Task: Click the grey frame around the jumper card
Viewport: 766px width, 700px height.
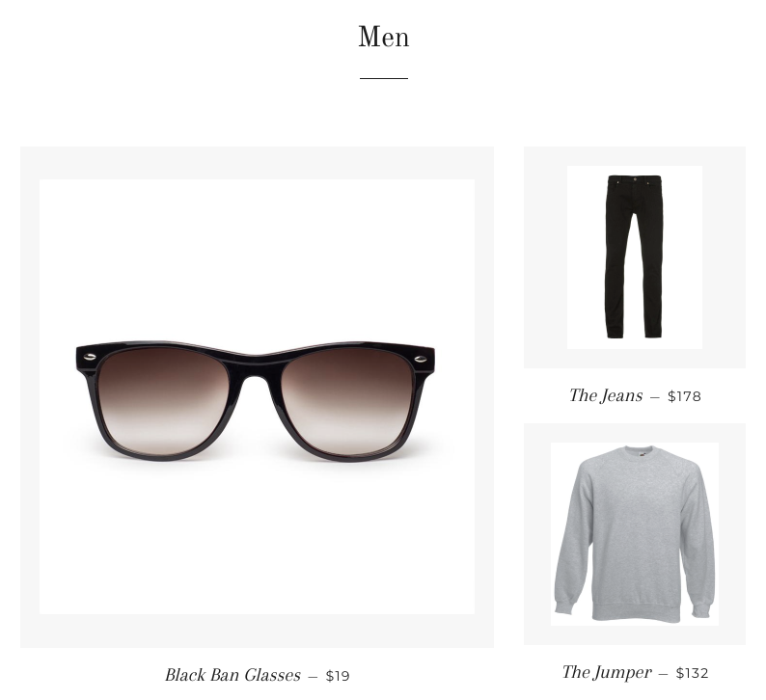Action: click(x=537, y=534)
